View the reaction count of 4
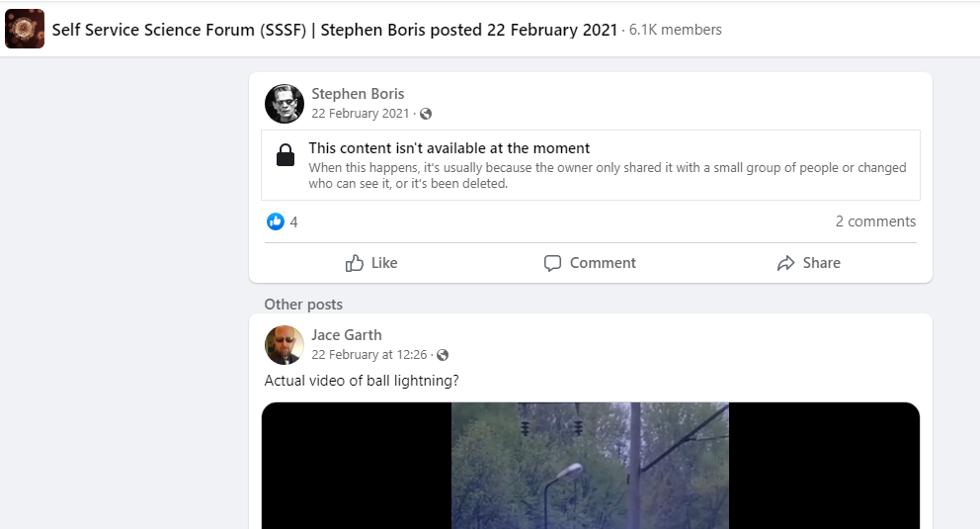Viewport: 980px width, 529px height. tap(293, 221)
